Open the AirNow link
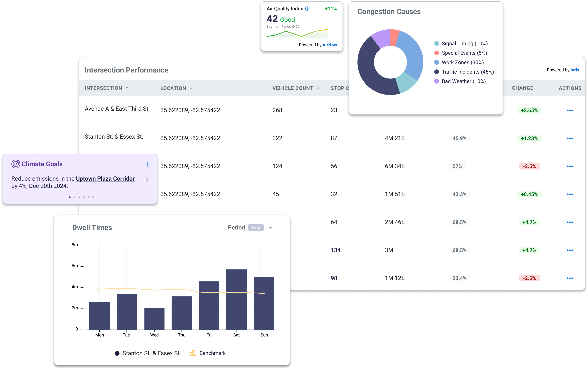The width and height of the screenshot is (588, 369). (x=329, y=45)
